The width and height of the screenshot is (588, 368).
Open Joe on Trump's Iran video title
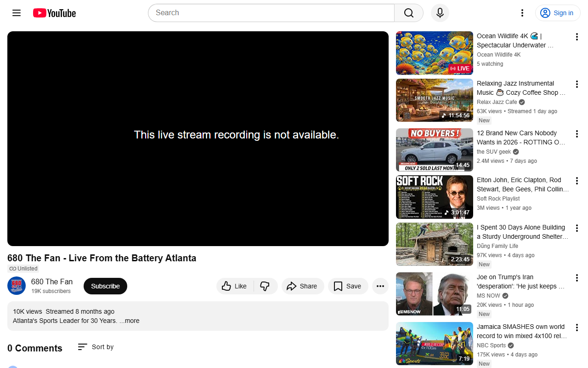tap(521, 282)
